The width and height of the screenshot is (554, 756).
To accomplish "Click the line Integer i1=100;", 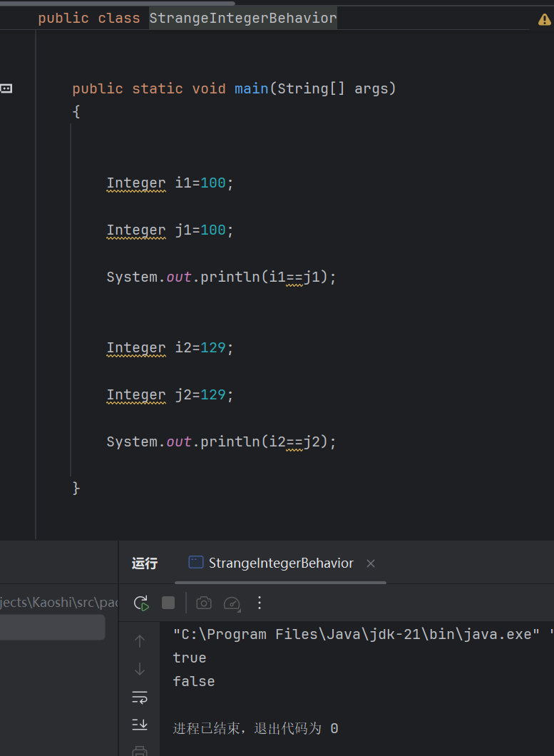I will pyautogui.click(x=170, y=183).
